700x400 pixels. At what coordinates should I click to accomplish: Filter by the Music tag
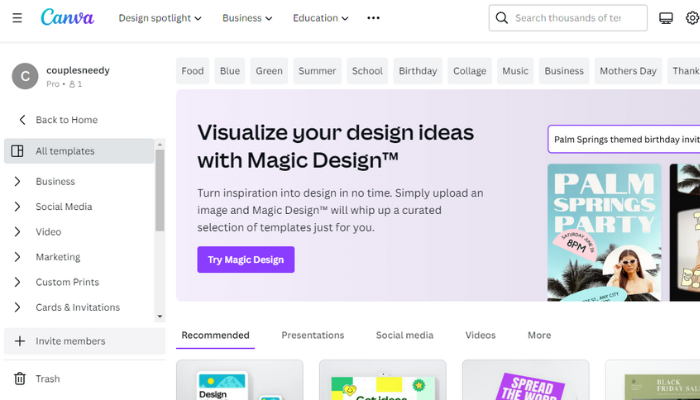pos(515,71)
